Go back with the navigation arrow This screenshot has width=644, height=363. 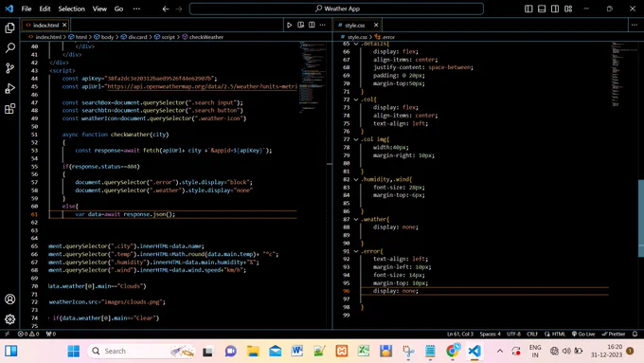pos(166,9)
